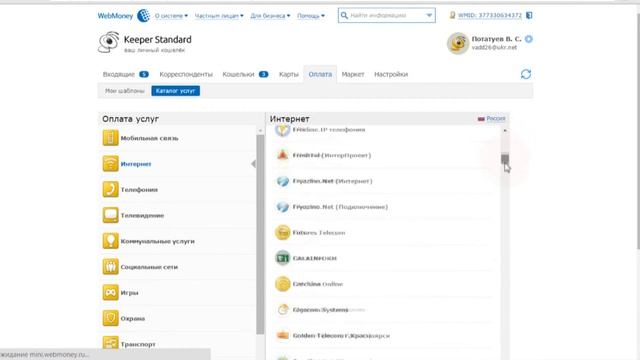Click the Keeper Standard ant logo
Viewport: 640px width, 360px height.
(x=109, y=42)
